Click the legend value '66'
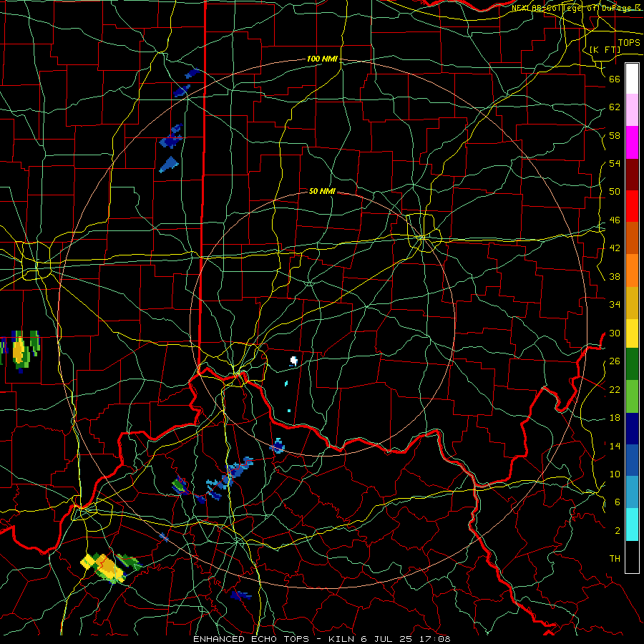The height and width of the screenshot is (644, 644). (615, 79)
